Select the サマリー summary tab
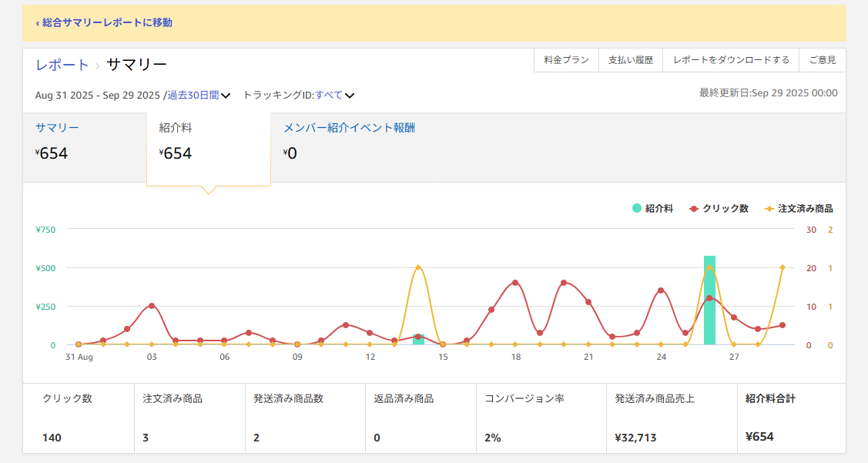Viewport: 868px width, 463px height. tap(57, 128)
